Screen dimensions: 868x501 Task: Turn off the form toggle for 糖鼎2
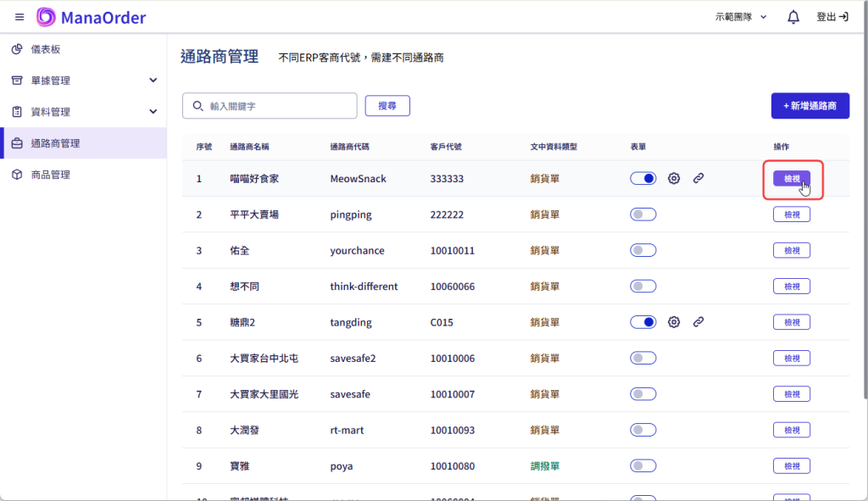(x=643, y=322)
